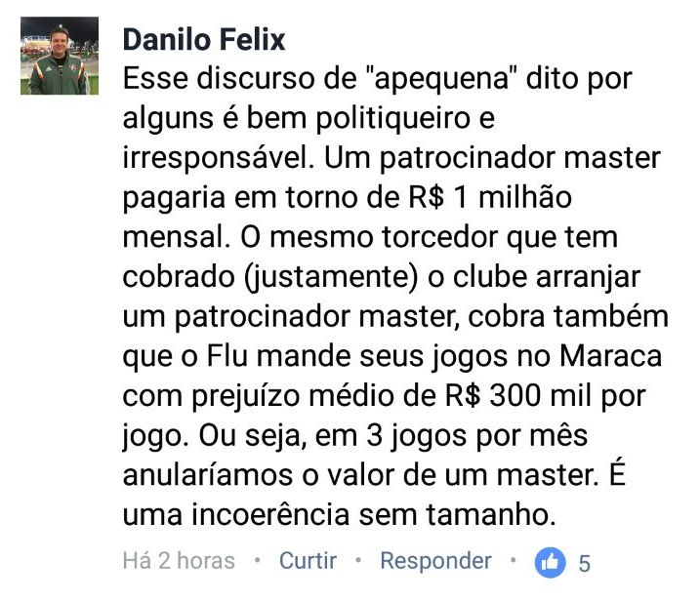
Task: Click the blue thumbs-up reaction icon
Action: tap(550, 562)
